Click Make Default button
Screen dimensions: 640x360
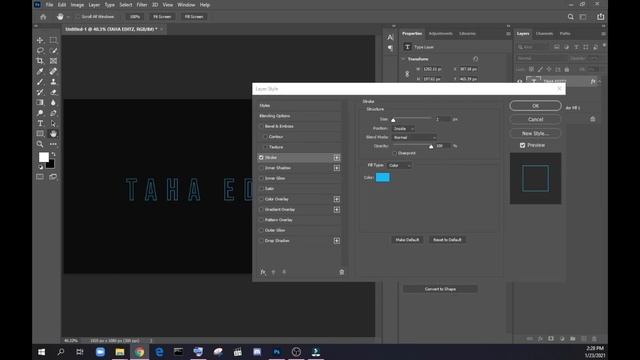pyautogui.click(x=407, y=240)
